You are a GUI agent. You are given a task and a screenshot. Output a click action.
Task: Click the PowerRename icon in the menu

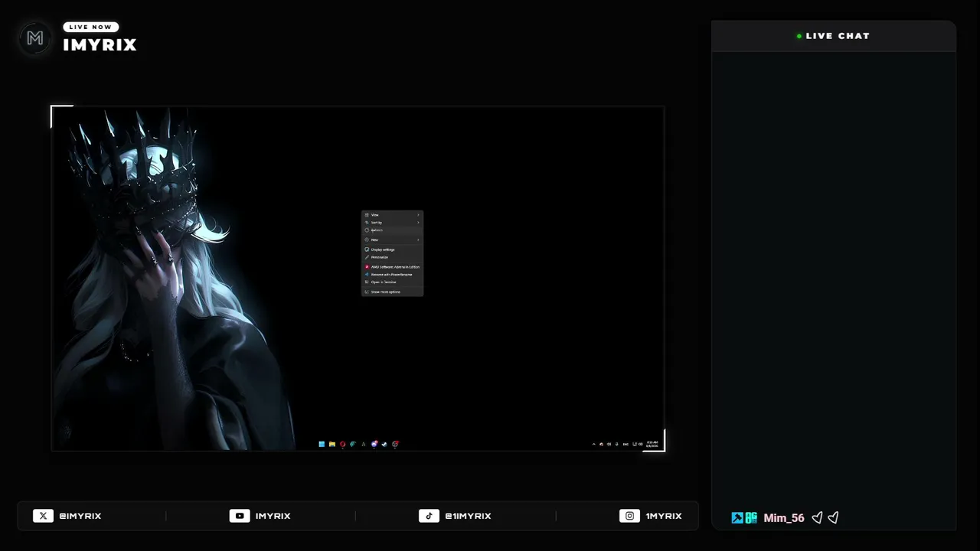point(367,275)
